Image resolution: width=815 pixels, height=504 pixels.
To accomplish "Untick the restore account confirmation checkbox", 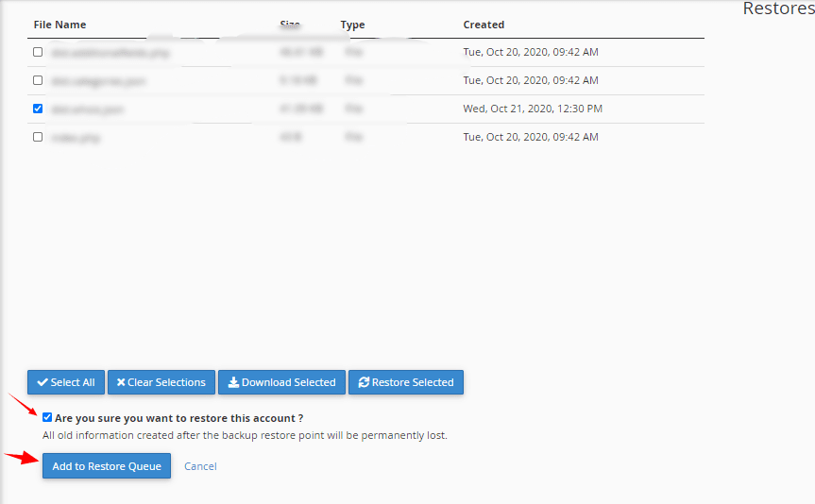I will [47, 417].
